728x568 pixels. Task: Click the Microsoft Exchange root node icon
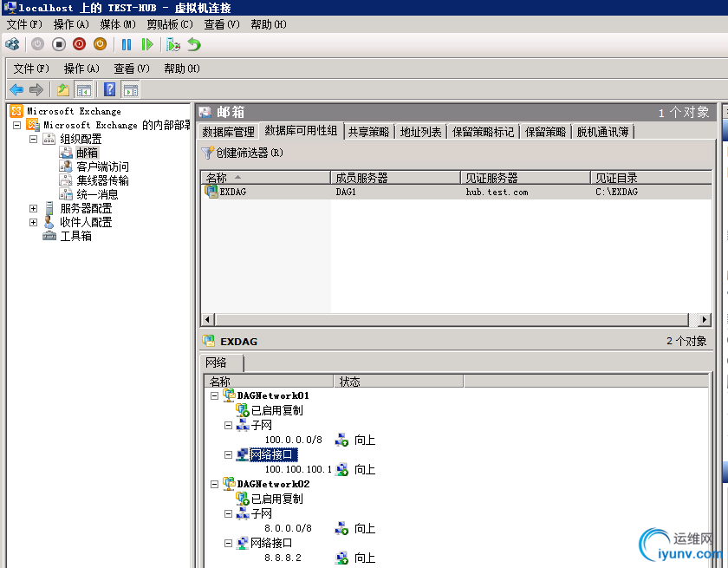16,110
